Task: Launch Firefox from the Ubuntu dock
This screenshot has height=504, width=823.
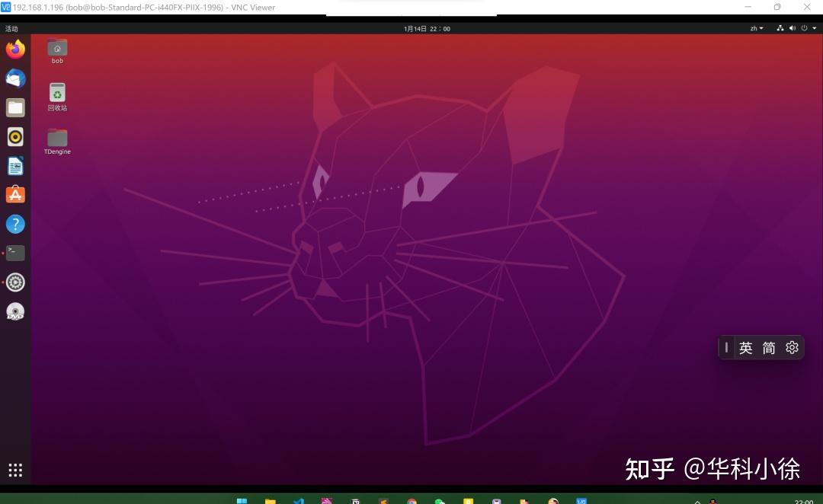Action: tap(15, 49)
